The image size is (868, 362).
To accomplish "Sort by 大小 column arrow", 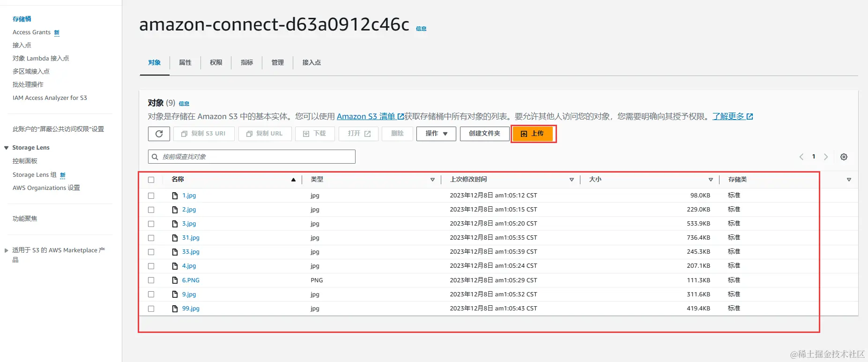I will pos(711,180).
